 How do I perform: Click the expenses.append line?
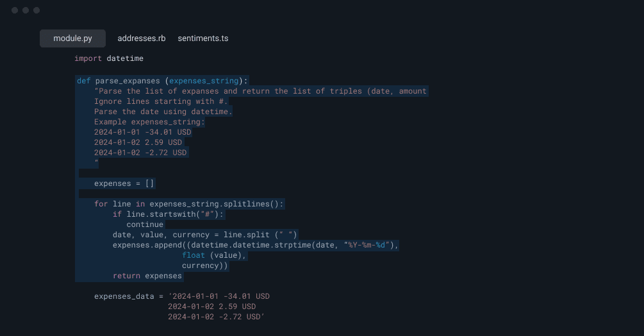[255, 245]
